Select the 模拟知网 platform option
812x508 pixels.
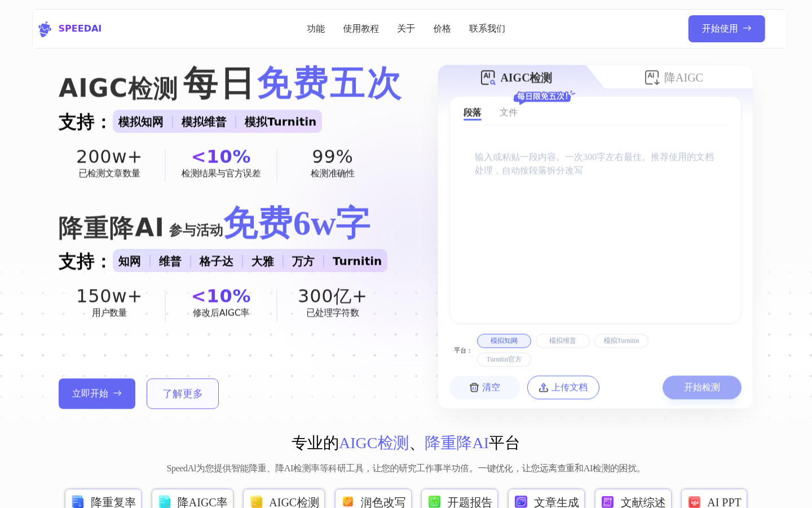[504, 341]
